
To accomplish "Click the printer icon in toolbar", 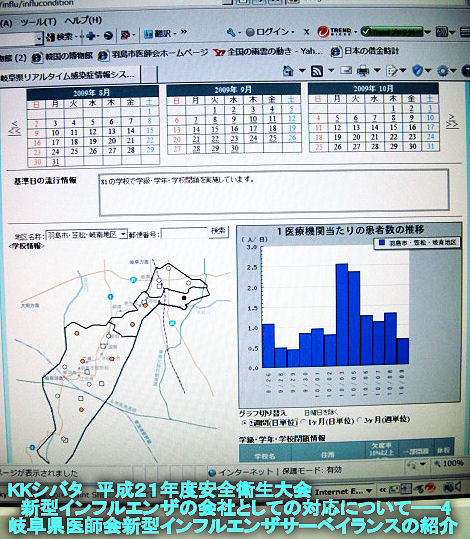I will pyautogui.click(x=363, y=71).
